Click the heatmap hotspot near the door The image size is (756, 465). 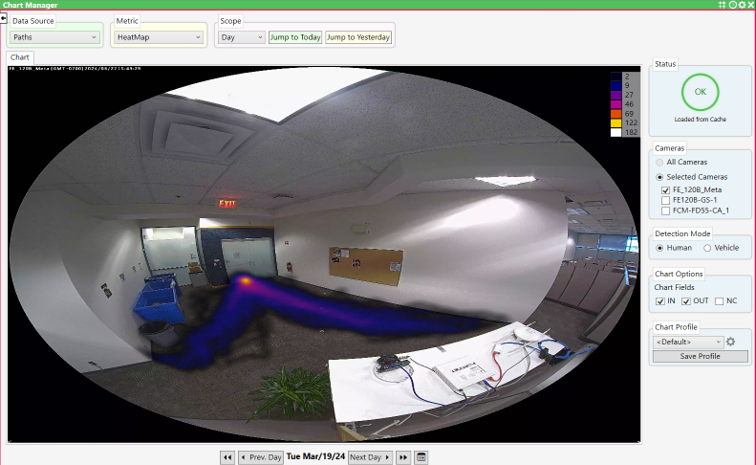tap(245, 280)
